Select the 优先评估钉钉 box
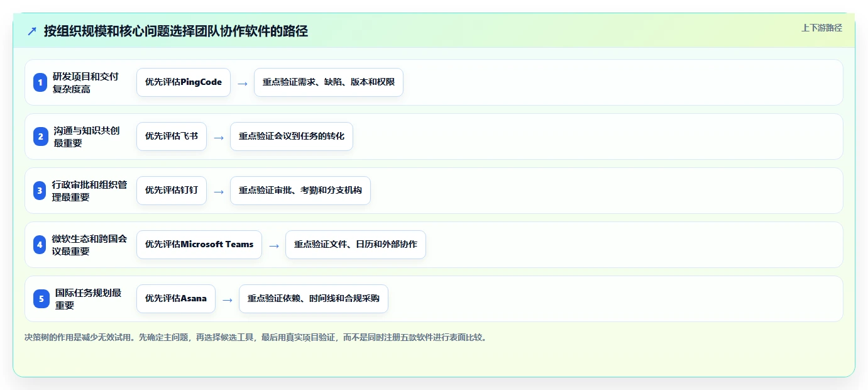 (172, 191)
